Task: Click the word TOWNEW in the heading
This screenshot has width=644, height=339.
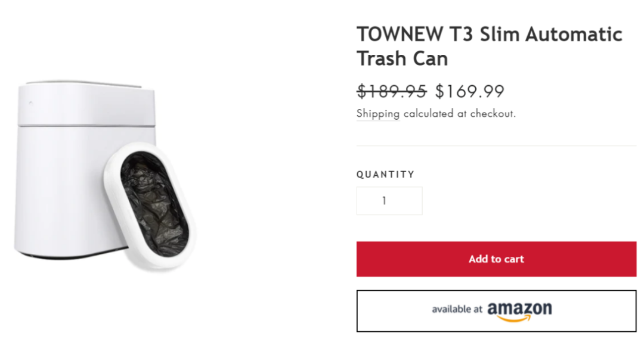Action: (400, 34)
